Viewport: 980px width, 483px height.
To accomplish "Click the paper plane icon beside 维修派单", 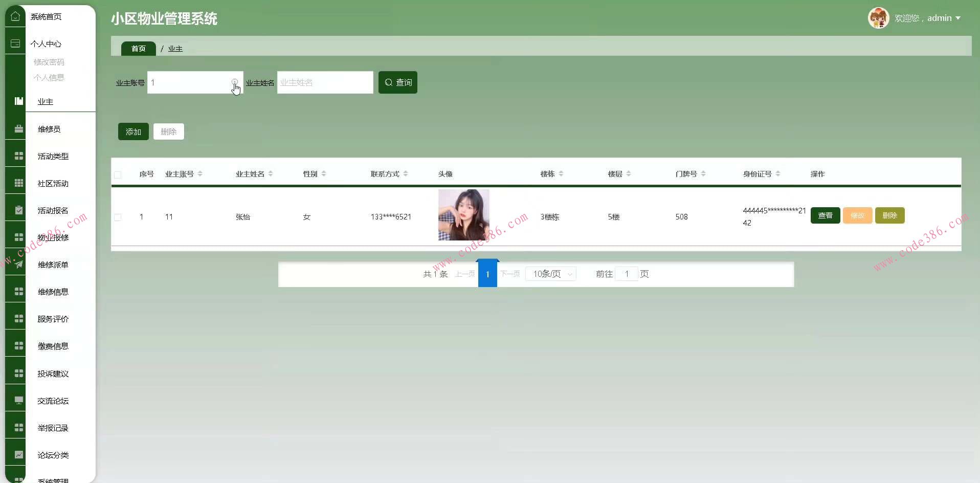I will coord(19,265).
